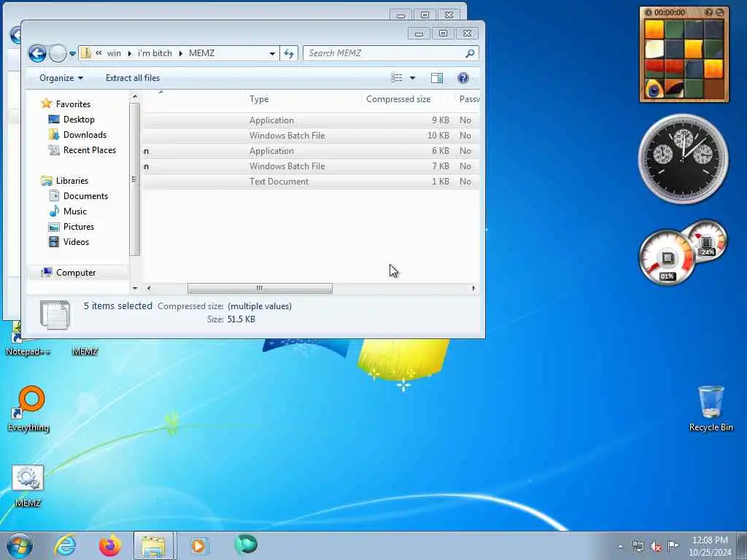Maximize the MEMZ Explorer window
Image resolution: width=747 pixels, height=560 pixels.
[x=443, y=34]
